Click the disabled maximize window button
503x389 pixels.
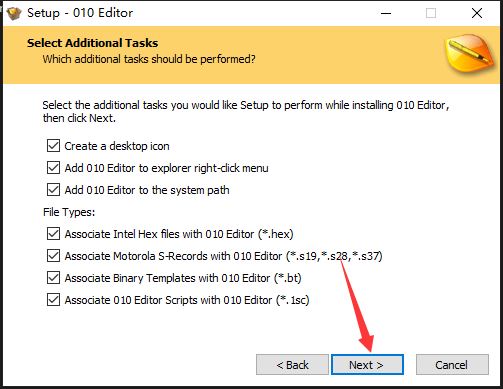click(431, 13)
